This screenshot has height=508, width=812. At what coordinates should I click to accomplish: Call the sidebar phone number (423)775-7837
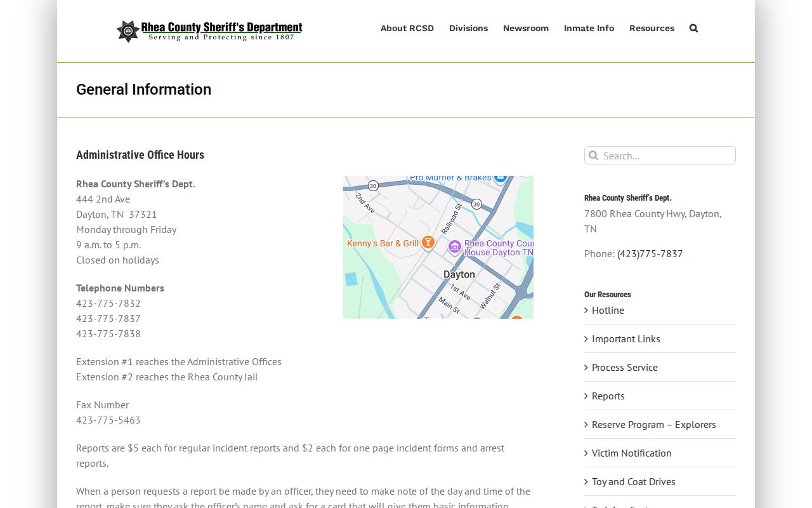click(650, 253)
